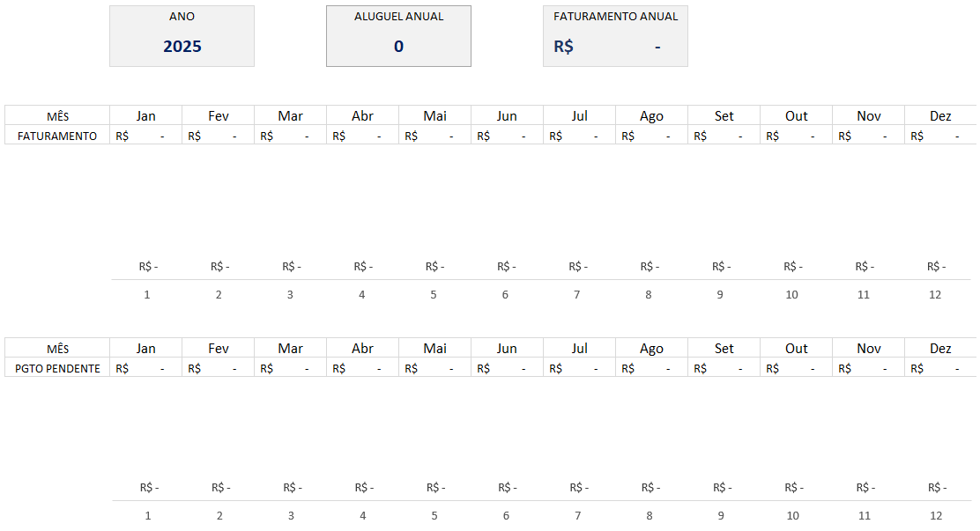Select the PGTO PENDENTE row label cell

point(57,368)
